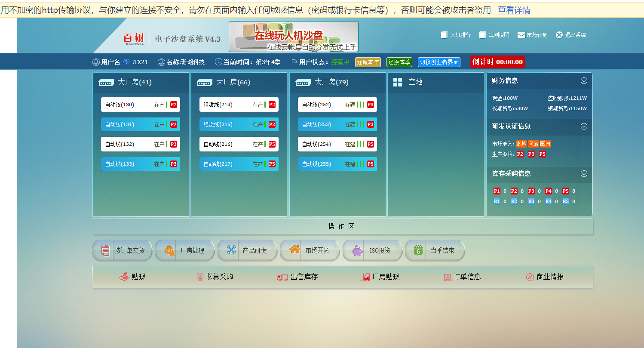Click the 还原本年 button
Viewport: 644px width, 364px height.
pos(368,62)
